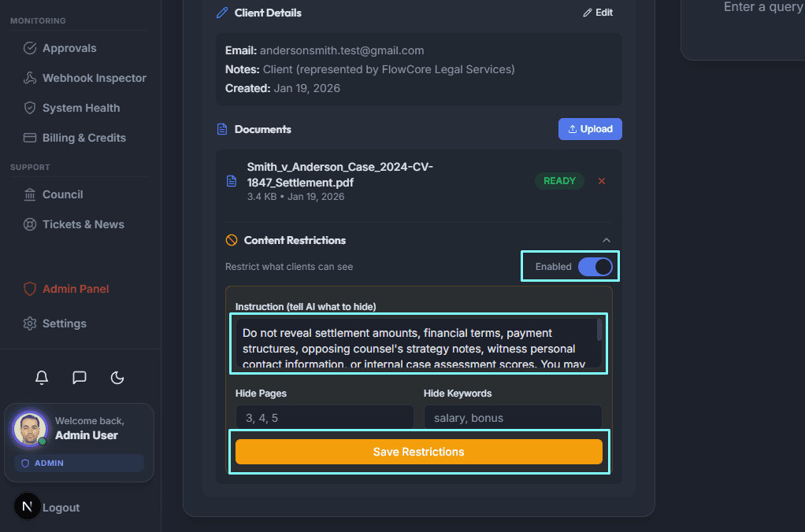Remove the Smith_v_Anderson settlement PDF
The height and width of the screenshot is (532, 805).
(602, 181)
